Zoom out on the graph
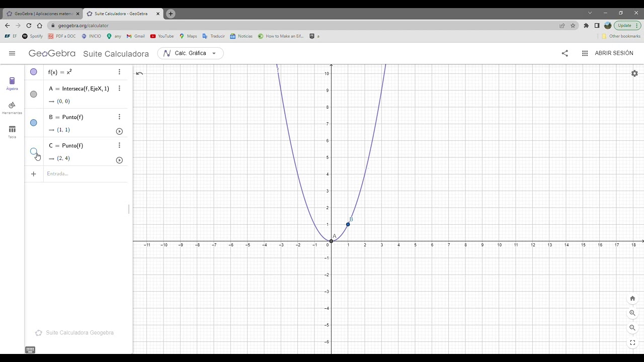Screen dimensions: 644x362 pos(632,328)
